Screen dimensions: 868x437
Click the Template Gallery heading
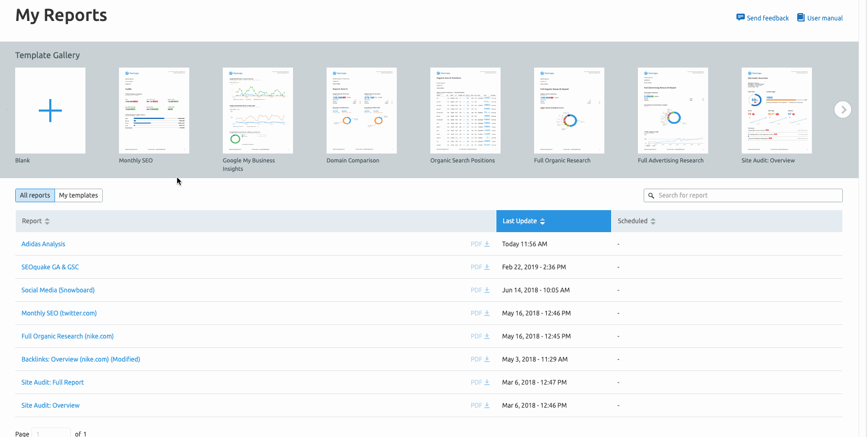[47, 56]
